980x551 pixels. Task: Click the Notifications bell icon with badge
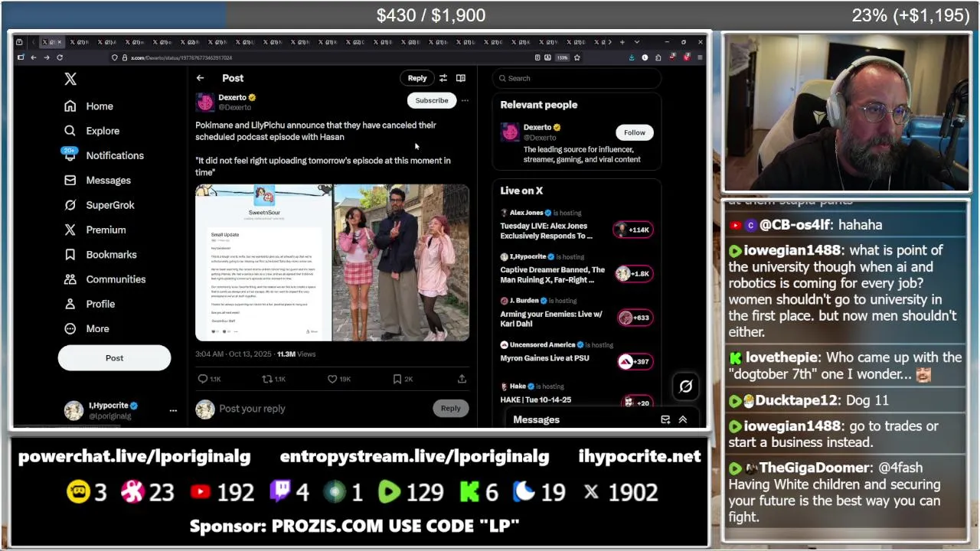[x=70, y=155]
